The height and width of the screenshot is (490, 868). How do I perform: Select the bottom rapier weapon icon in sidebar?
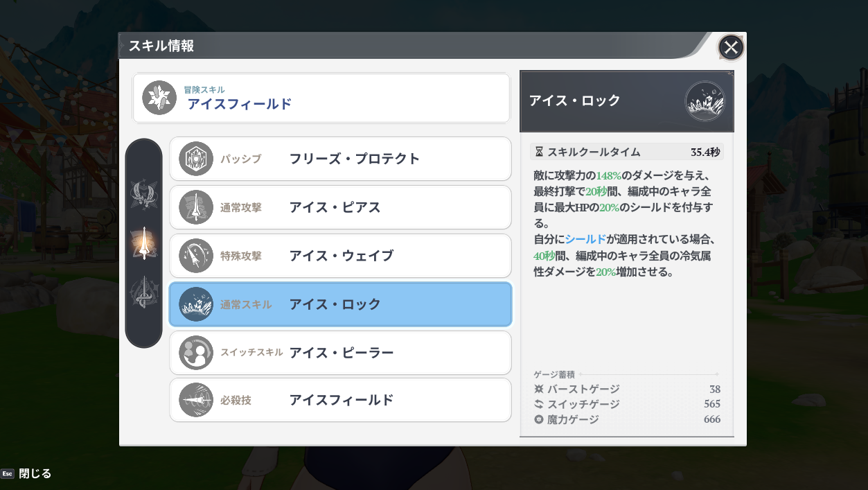pos(144,292)
